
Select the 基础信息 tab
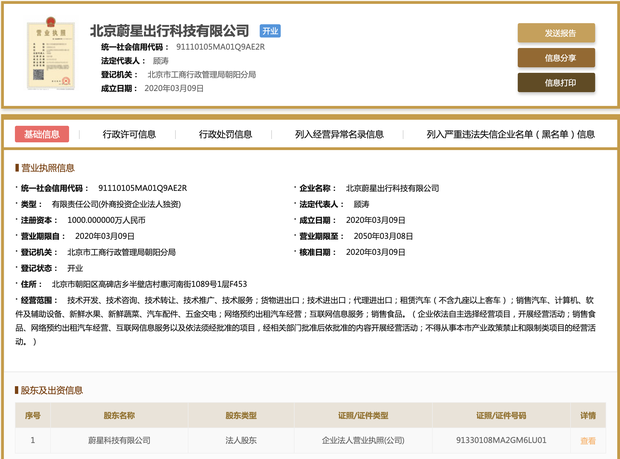click(x=42, y=134)
